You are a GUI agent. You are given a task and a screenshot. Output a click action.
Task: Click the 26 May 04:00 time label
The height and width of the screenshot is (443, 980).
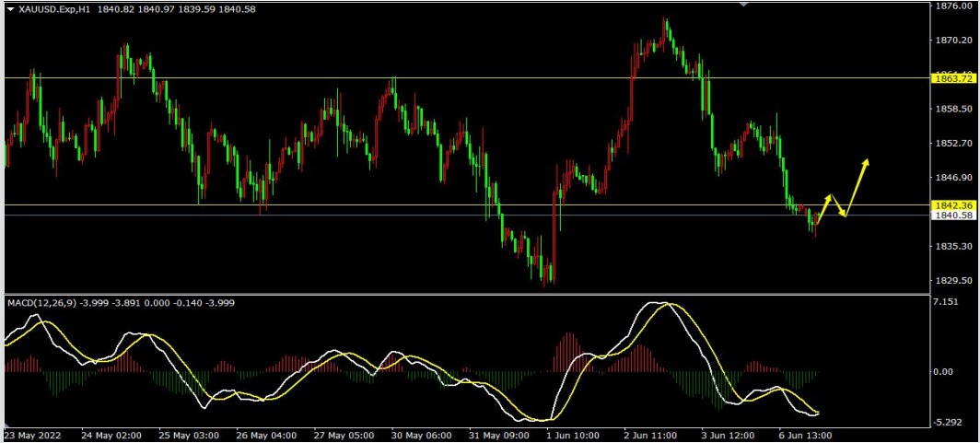point(267,435)
